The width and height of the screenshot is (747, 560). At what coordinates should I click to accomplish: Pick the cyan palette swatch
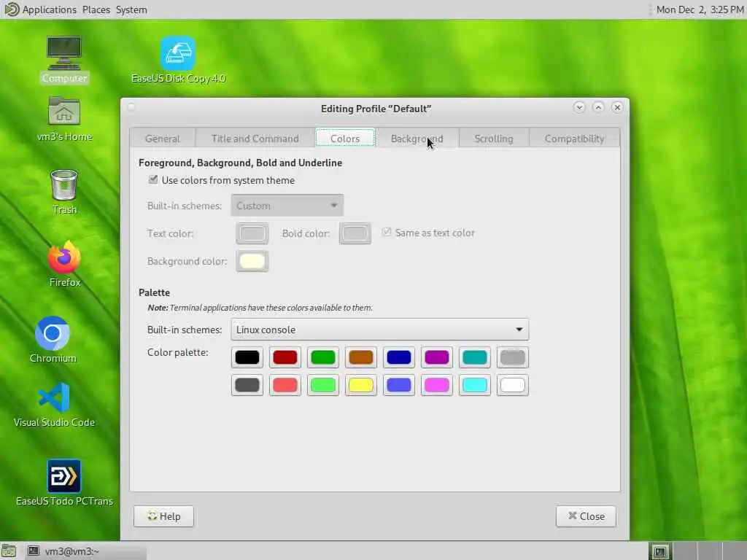[474, 385]
